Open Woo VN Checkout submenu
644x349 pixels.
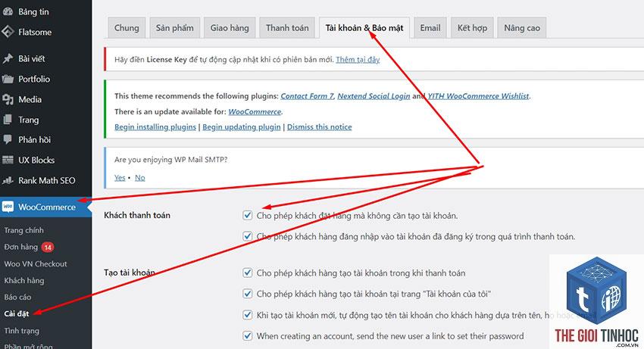click(36, 264)
